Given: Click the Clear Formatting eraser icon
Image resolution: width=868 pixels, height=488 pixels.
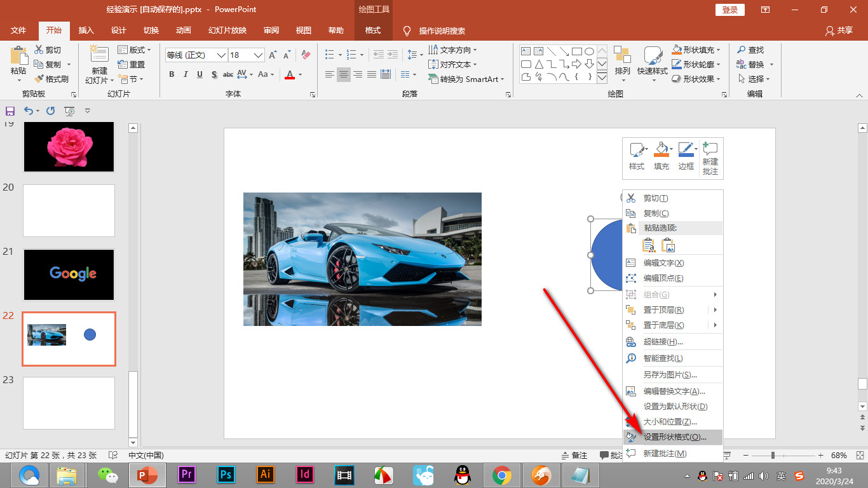Looking at the screenshot, I should (x=306, y=55).
